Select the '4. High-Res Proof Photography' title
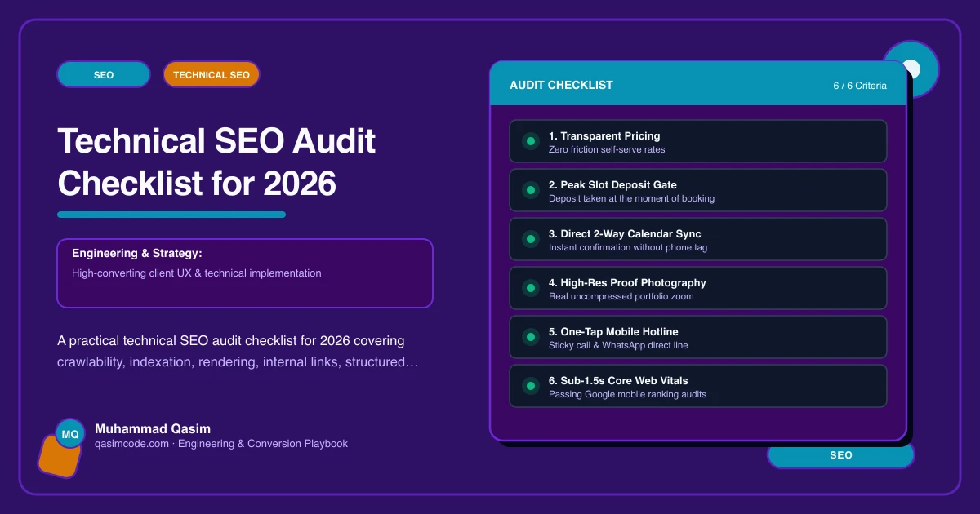The image size is (980, 514). (x=627, y=283)
